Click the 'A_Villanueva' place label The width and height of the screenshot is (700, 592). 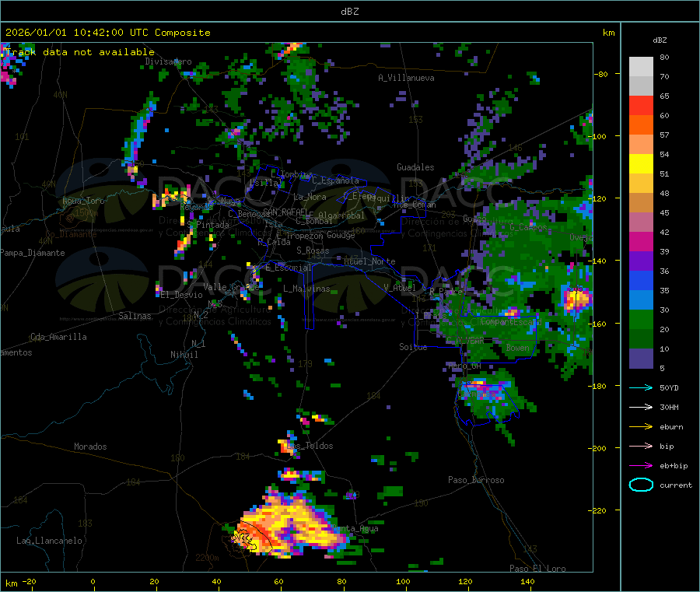[x=406, y=78]
